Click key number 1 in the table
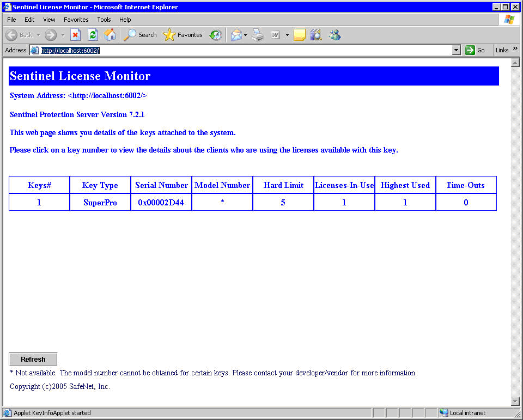523x420 pixels. (x=39, y=203)
